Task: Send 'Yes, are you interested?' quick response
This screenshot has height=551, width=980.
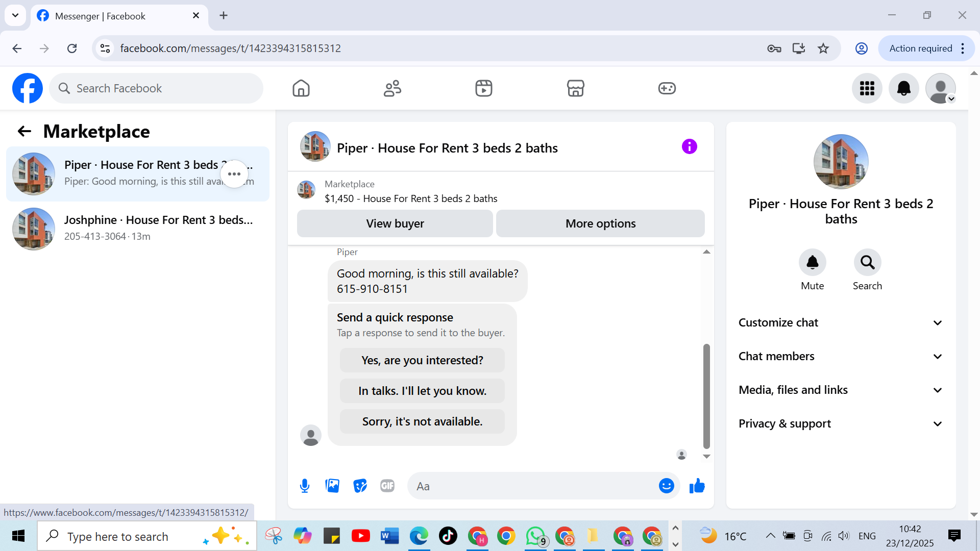Action: 422,360
